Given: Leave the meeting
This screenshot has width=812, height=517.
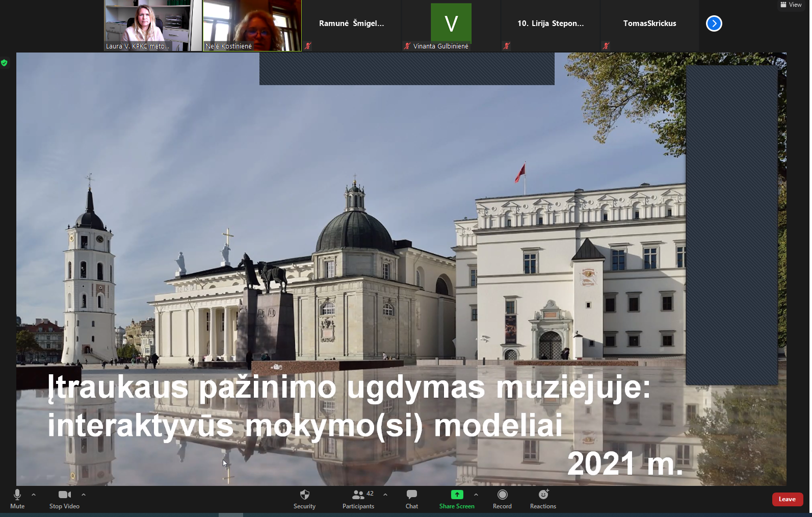Looking at the screenshot, I should coord(787,499).
